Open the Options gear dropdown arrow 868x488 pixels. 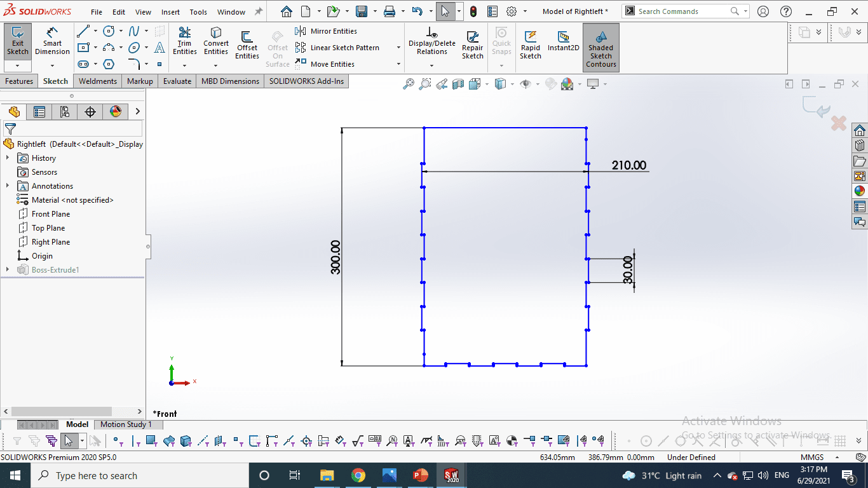[525, 11]
